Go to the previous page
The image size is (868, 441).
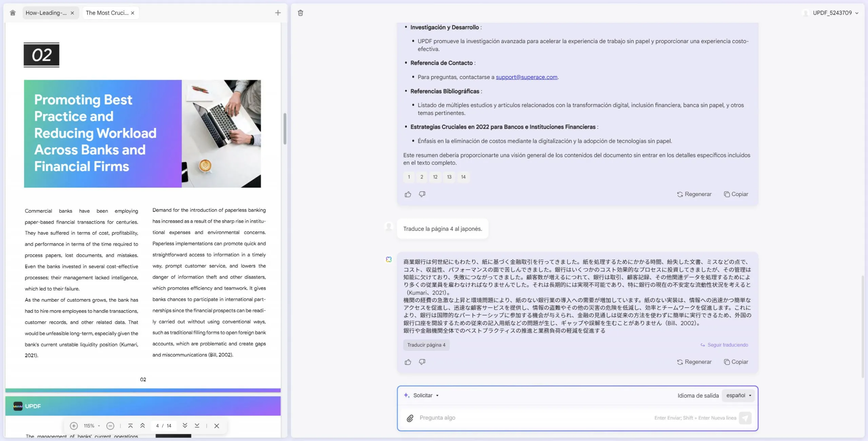click(142, 426)
